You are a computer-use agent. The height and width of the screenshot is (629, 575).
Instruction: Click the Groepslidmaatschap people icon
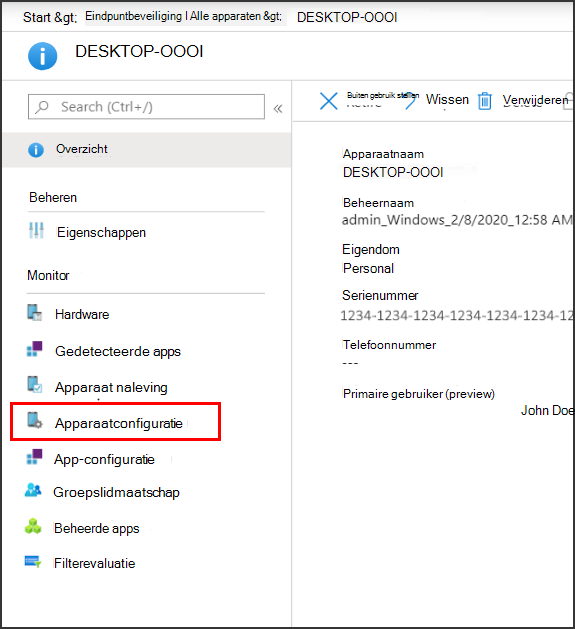[x=33, y=490]
